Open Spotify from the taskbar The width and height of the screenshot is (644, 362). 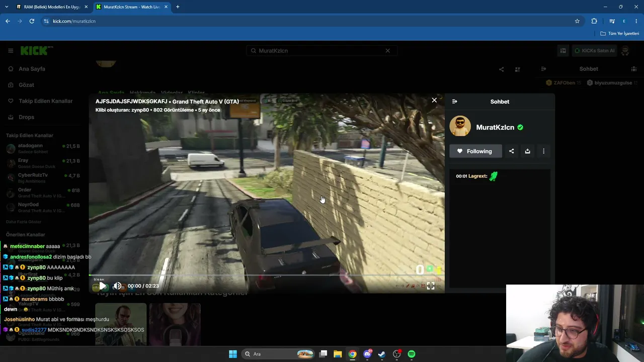point(412,354)
